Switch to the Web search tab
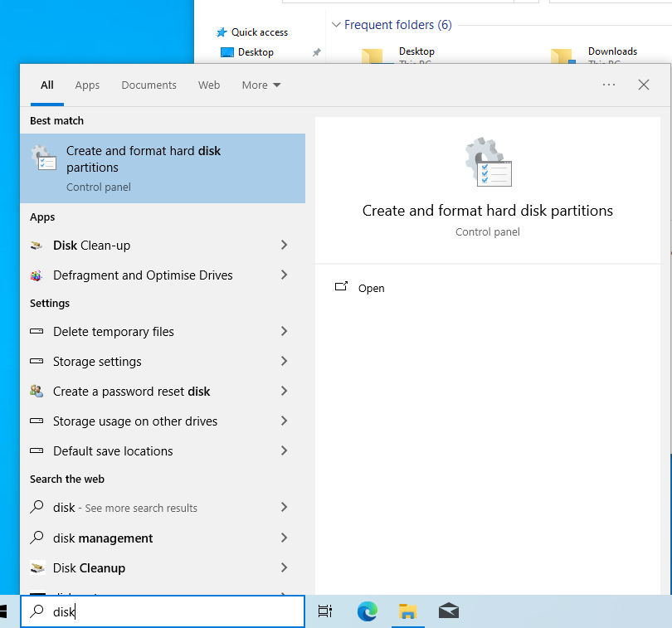 pyautogui.click(x=209, y=85)
